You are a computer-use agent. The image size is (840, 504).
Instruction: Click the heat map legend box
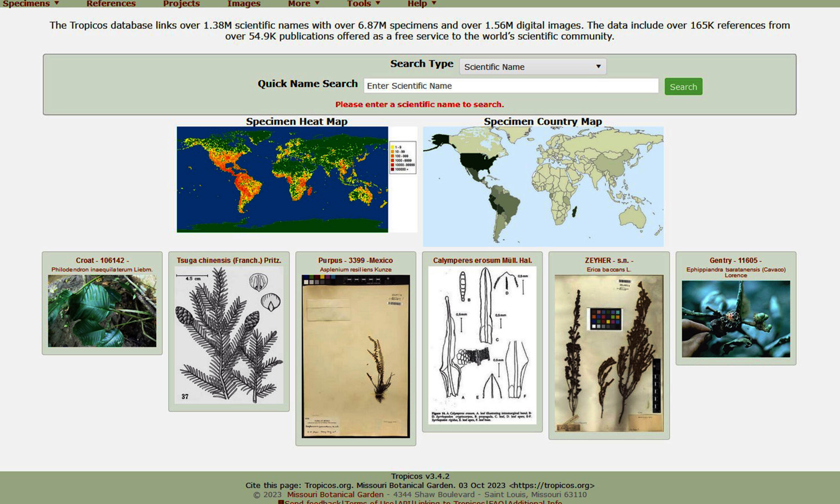coord(403,157)
